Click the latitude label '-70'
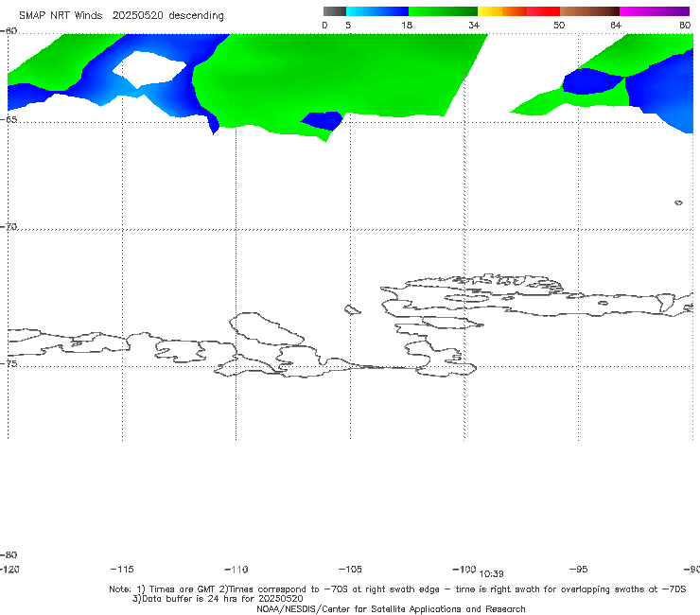 coord(9,227)
